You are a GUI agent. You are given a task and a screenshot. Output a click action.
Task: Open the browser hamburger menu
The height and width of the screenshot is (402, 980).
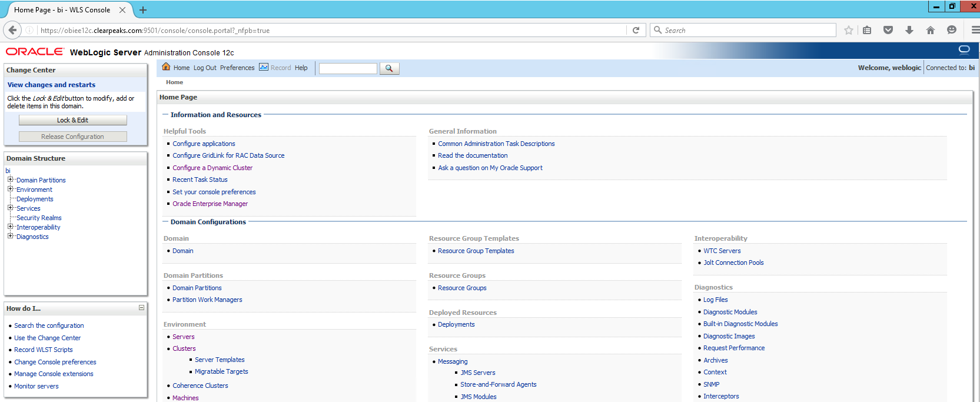click(975, 30)
